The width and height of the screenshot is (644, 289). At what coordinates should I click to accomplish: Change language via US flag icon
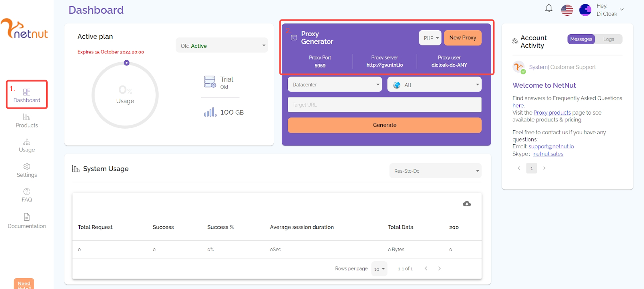[567, 10]
